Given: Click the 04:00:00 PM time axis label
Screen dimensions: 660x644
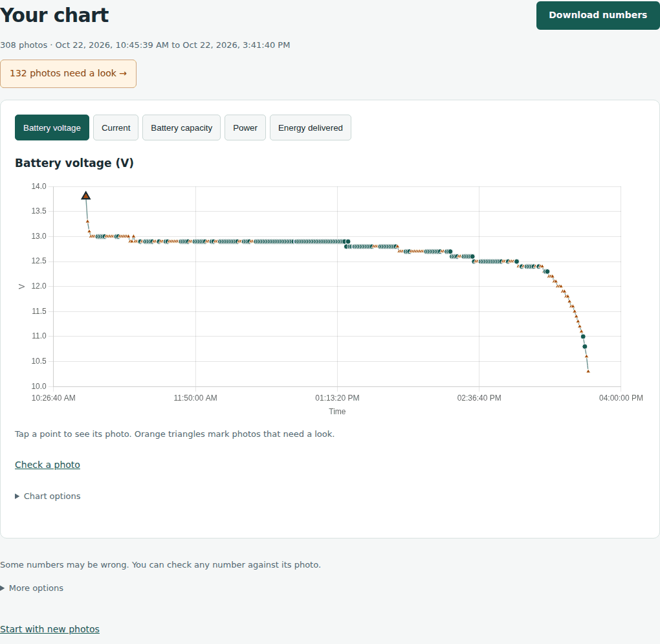Looking at the screenshot, I should pyautogui.click(x=621, y=398).
